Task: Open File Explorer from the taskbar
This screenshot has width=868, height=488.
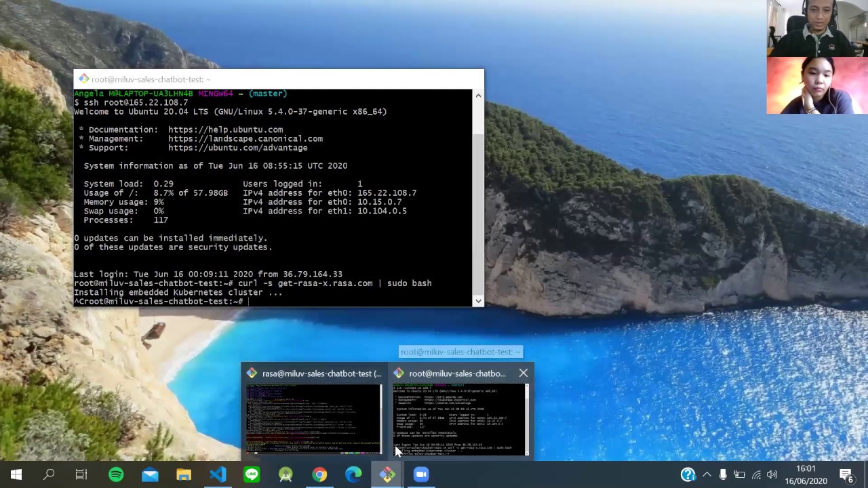Action: (x=184, y=474)
